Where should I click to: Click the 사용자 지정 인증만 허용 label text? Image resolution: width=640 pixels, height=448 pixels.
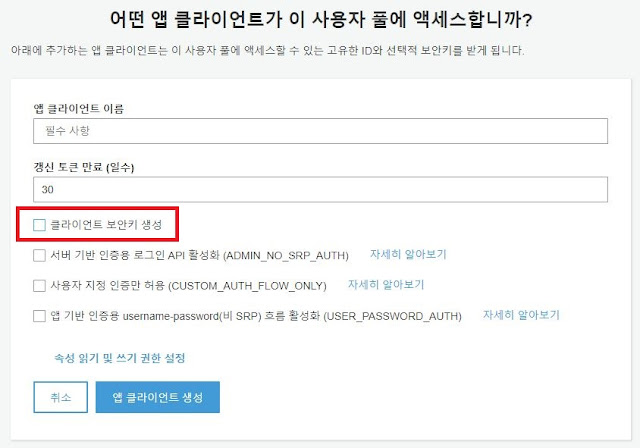click(189, 286)
